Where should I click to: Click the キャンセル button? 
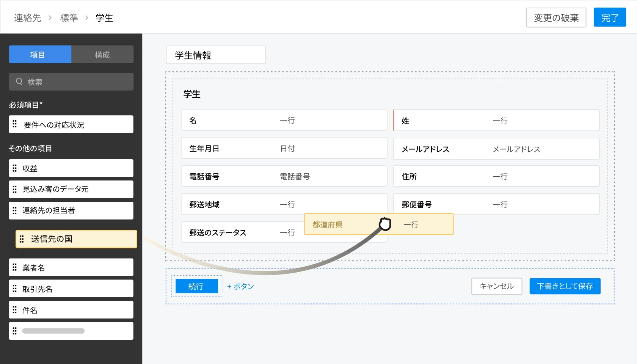[497, 286]
